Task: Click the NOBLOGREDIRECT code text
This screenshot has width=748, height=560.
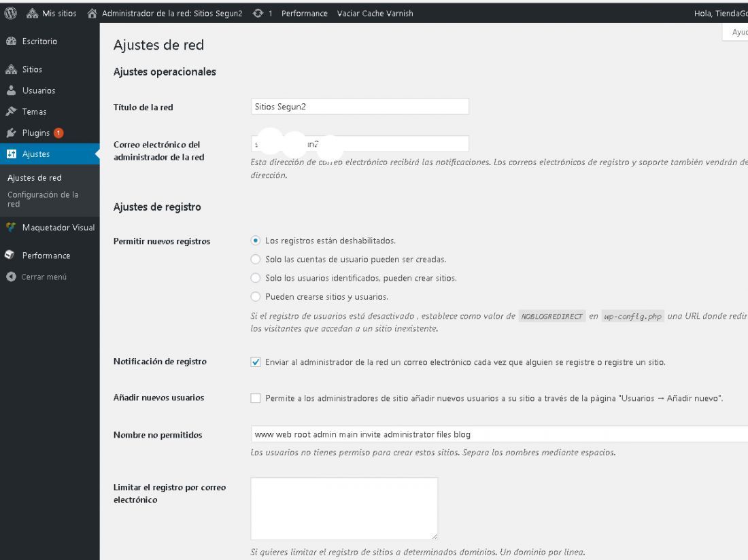Action: [x=552, y=316]
